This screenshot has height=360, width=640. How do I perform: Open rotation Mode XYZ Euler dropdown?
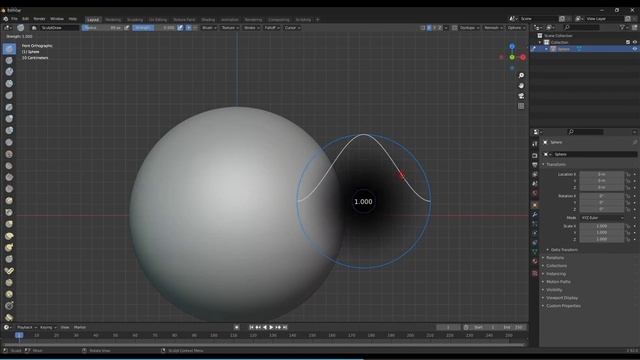[x=602, y=218]
